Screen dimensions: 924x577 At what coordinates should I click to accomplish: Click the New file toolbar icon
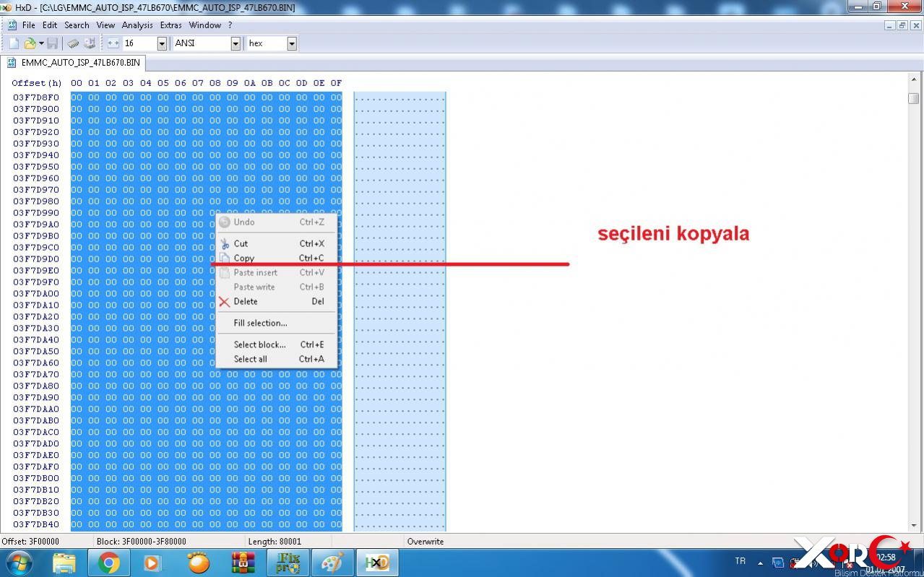pos(14,43)
